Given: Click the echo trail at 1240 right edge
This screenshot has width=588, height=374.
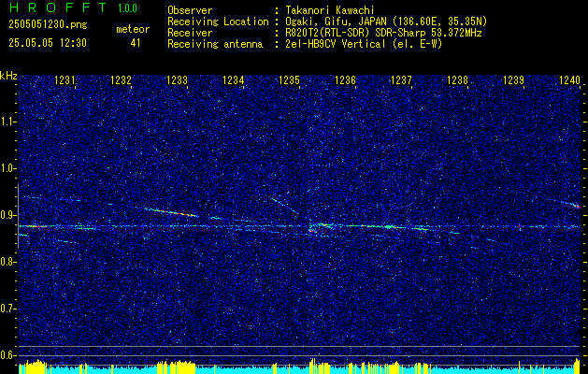Looking at the screenshot, I should pos(575,205).
